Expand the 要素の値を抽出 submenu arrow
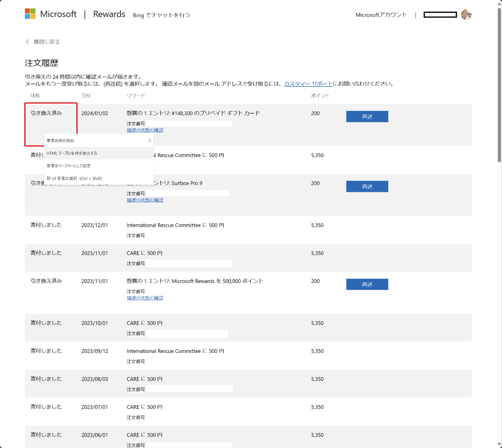 [150, 141]
